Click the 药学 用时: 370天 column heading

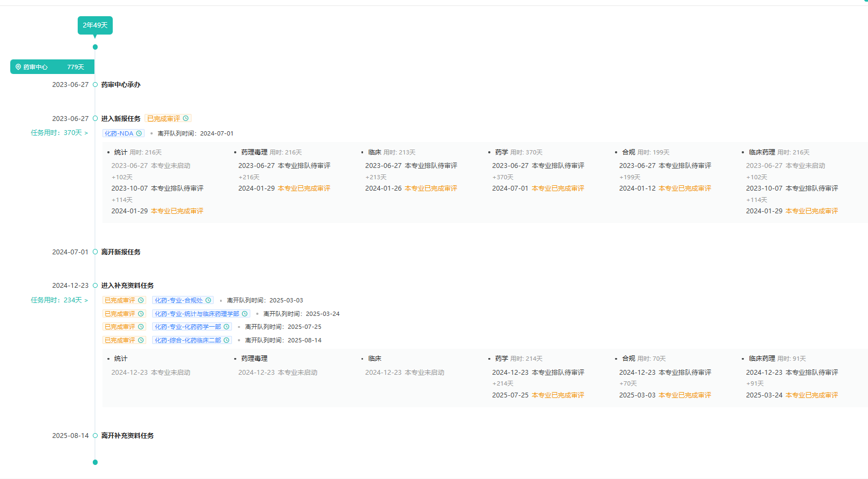(518, 152)
